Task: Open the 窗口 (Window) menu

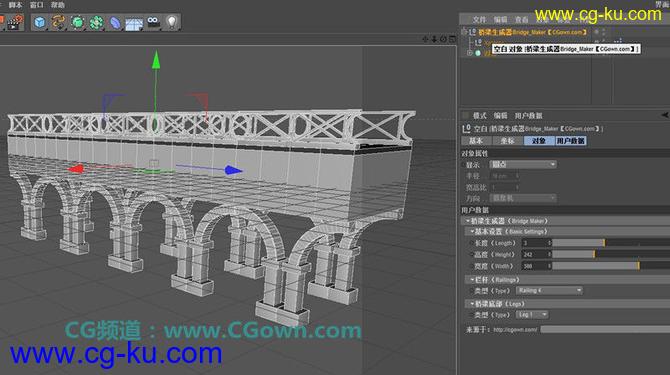Action: pyautogui.click(x=37, y=5)
